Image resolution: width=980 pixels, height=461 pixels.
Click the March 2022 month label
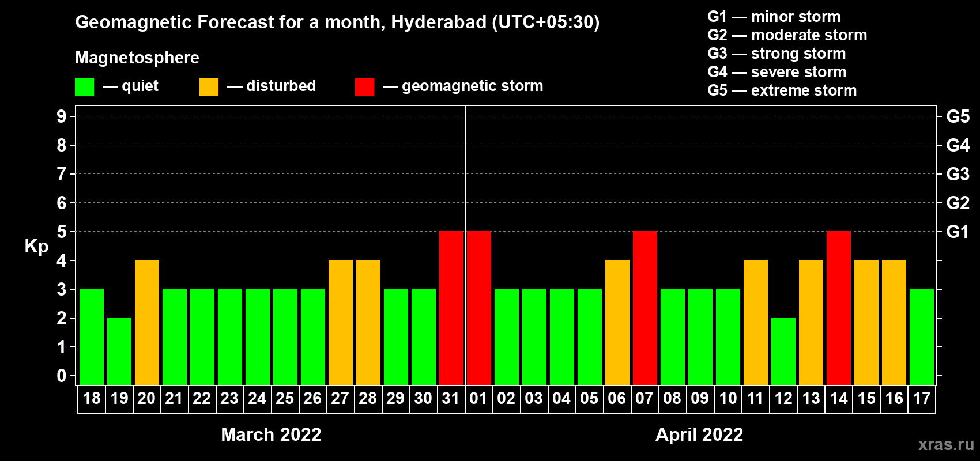(271, 434)
